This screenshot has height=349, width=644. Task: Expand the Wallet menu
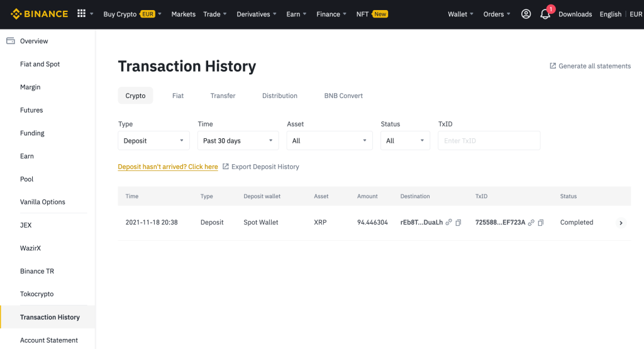460,14
